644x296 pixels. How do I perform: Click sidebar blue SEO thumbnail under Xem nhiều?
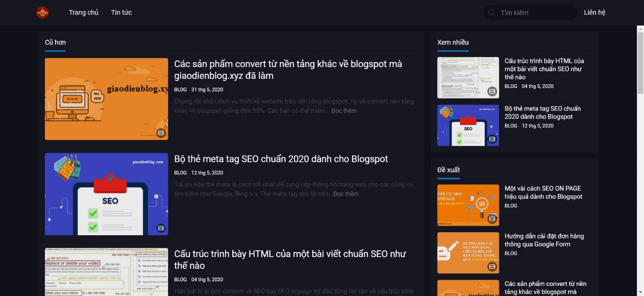[468, 125]
